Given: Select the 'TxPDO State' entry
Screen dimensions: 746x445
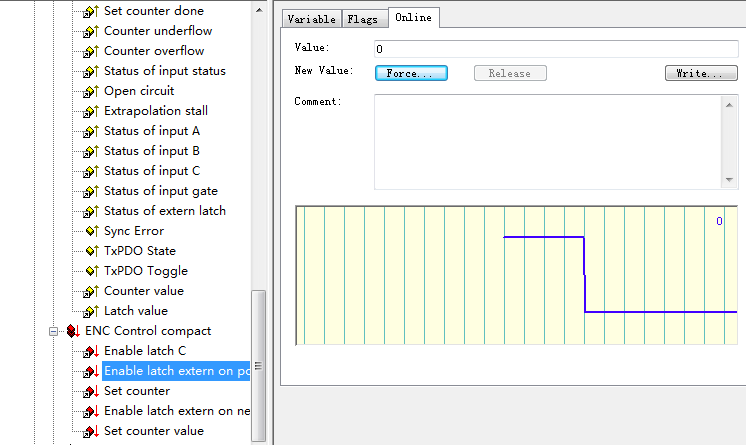Looking at the screenshot, I should tap(140, 251).
